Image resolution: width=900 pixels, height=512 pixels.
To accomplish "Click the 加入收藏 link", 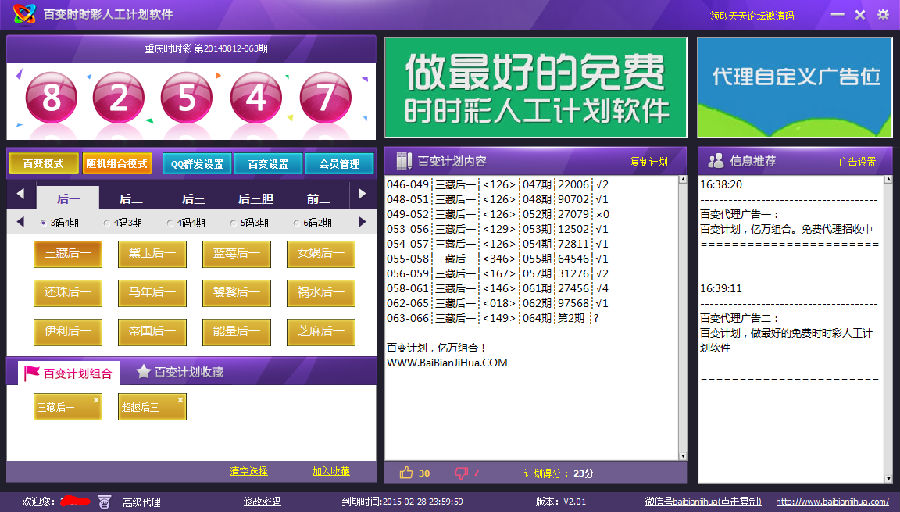I will pos(331,471).
